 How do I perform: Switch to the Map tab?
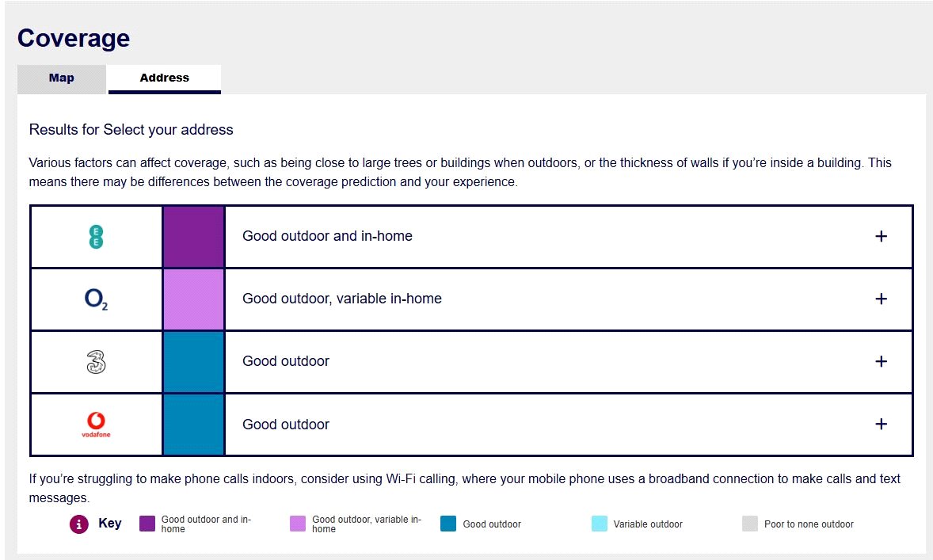62,78
